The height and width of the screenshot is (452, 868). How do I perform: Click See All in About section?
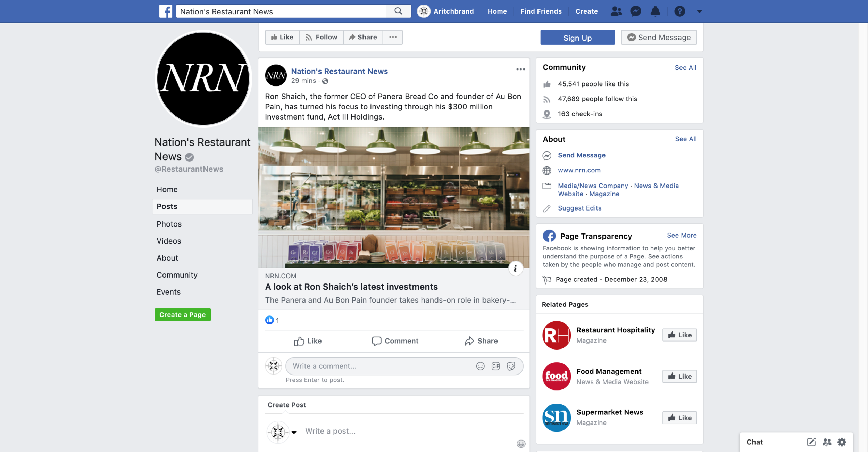[x=685, y=139]
